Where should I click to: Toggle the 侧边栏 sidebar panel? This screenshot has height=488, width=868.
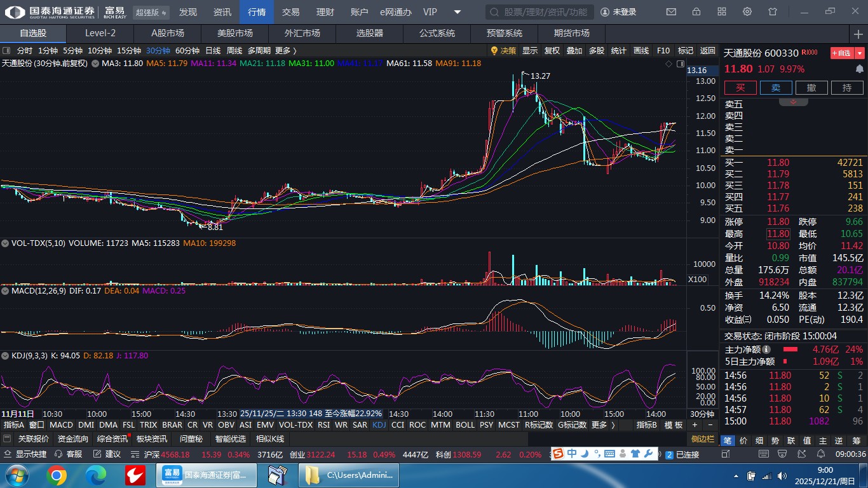pos(703,439)
